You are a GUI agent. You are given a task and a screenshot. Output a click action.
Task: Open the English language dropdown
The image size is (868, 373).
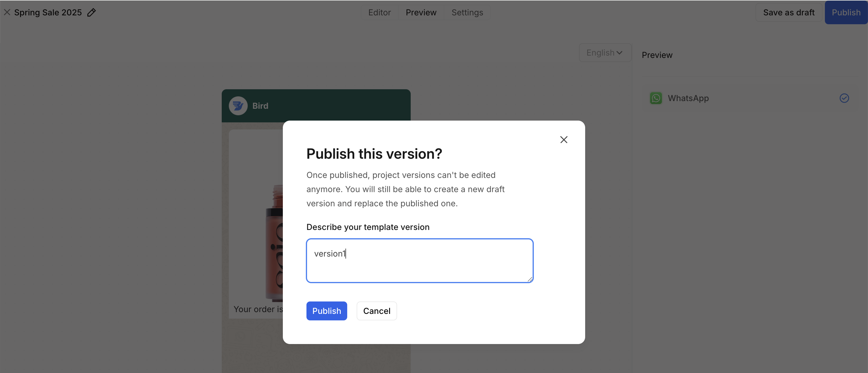[605, 53]
